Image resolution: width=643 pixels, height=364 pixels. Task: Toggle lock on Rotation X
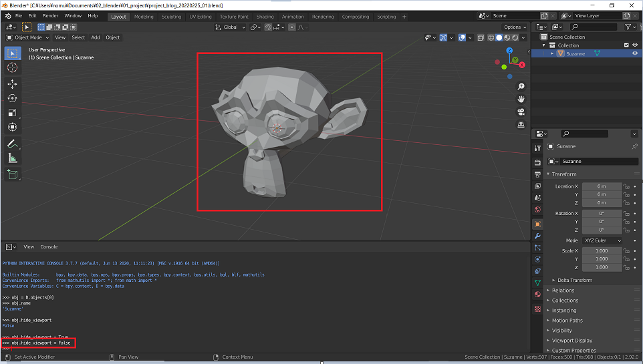coord(626,214)
